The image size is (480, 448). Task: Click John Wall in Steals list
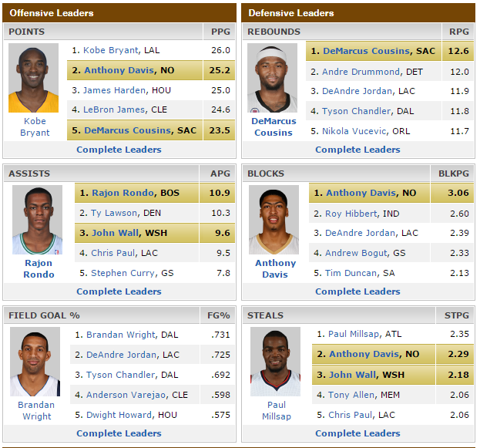coord(353,375)
